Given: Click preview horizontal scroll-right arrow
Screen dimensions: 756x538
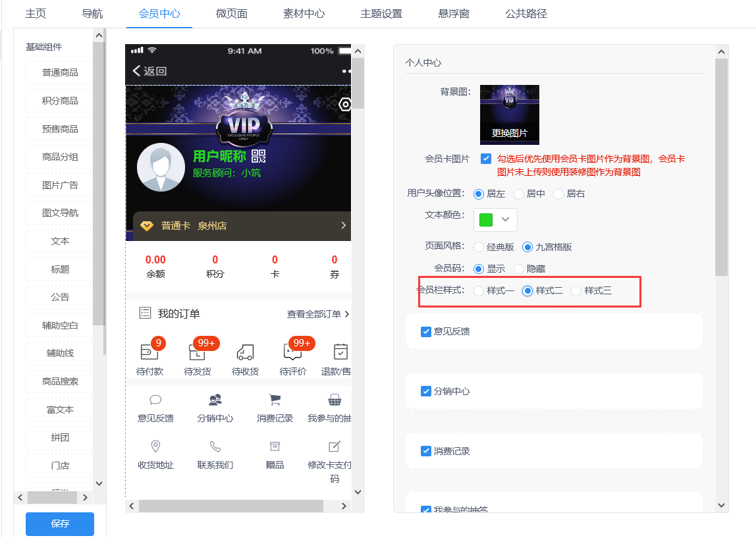Looking at the screenshot, I should (344, 506).
